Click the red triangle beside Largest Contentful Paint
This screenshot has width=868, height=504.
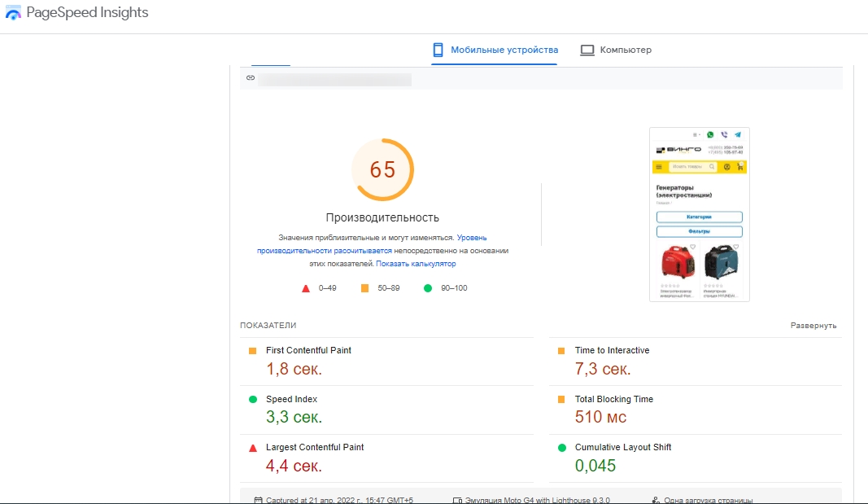point(252,448)
